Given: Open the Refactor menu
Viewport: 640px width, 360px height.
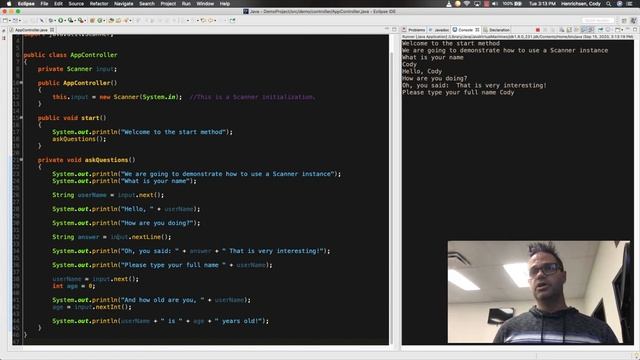Looking at the screenshot, I should [x=99, y=4].
